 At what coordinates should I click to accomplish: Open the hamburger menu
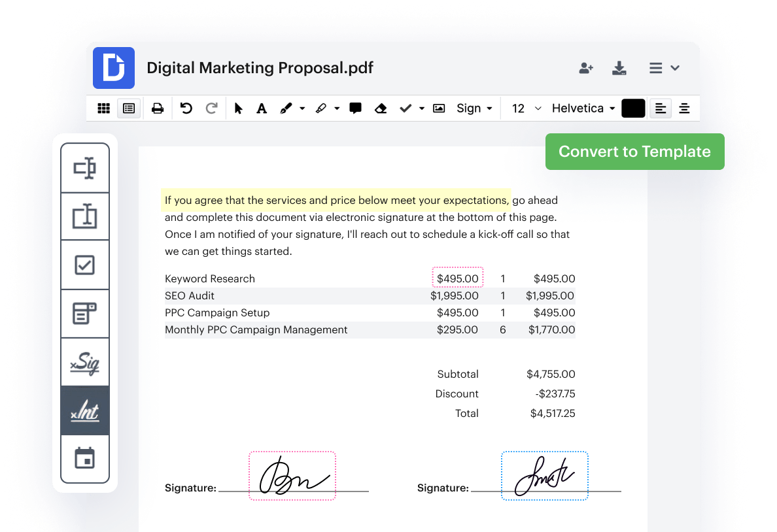[663, 68]
